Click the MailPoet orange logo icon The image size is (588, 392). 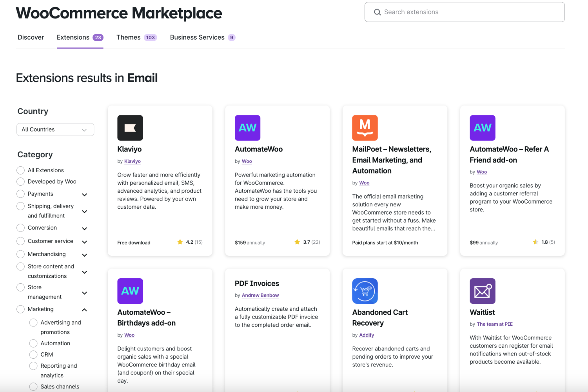coord(365,128)
